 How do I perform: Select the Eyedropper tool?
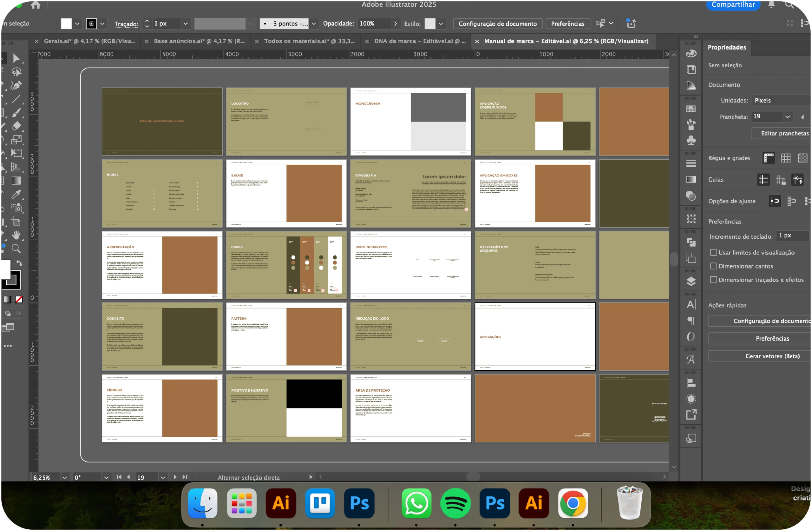coord(16,194)
